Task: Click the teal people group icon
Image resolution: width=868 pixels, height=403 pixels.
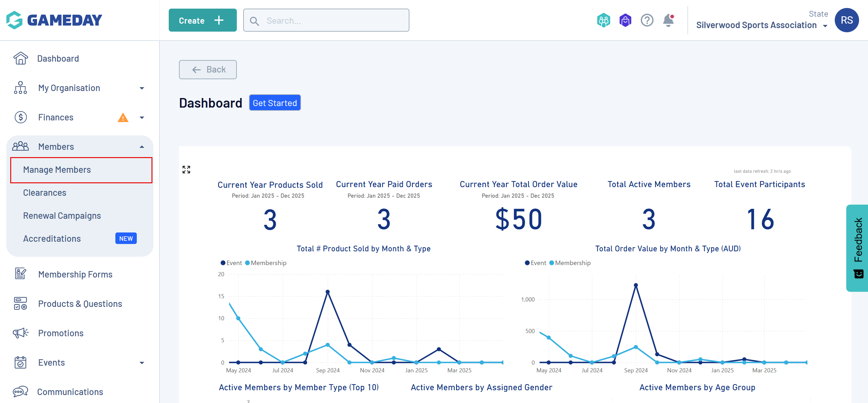Action: 603,20
